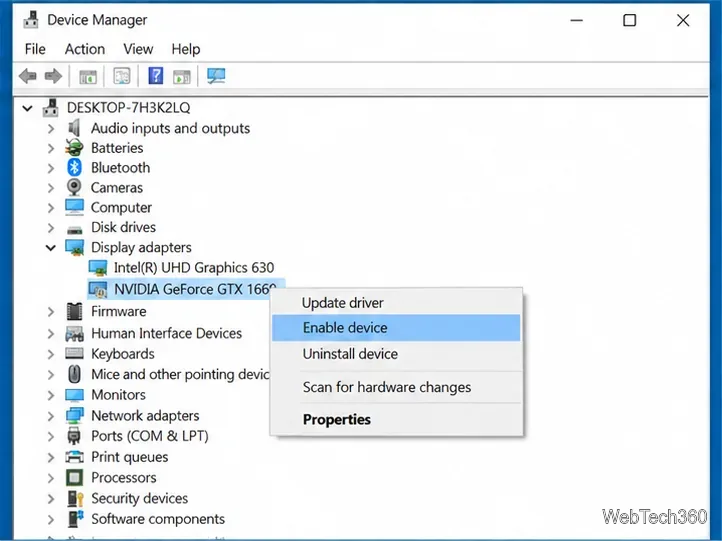Viewport: 722px width, 541px height.
Task: Click the Keyboards category icon
Action: 74,354
